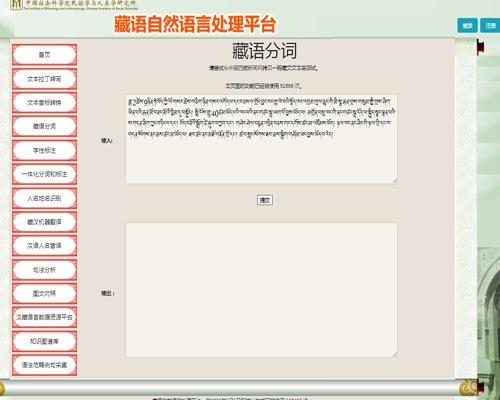The image size is (500, 400).
Task: Select 文本音标转换 sidebar item
Action: click(44, 103)
